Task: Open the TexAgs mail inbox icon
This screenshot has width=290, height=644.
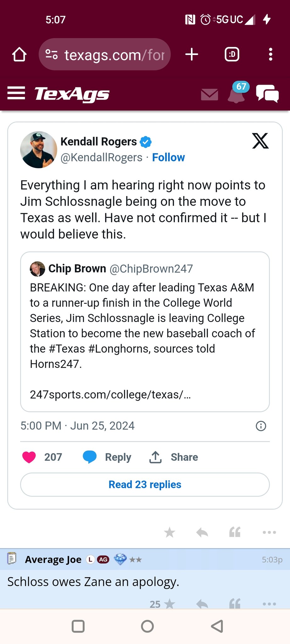Action: point(209,94)
